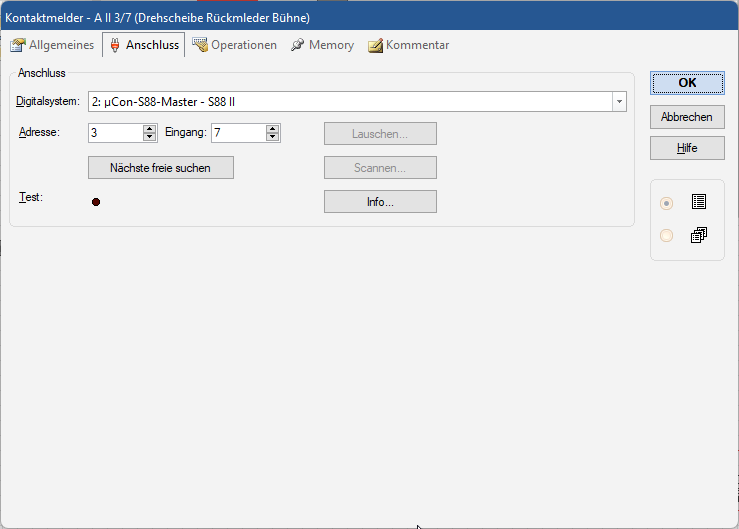The height and width of the screenshot is (529, 739).
Task: Decrease Adresse value with down arrow
Action: click(x=150, y=137)
